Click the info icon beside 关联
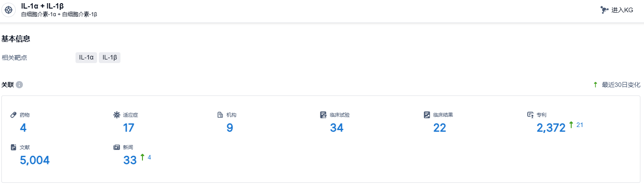644x186 pixels. click(x=19, y=85)
